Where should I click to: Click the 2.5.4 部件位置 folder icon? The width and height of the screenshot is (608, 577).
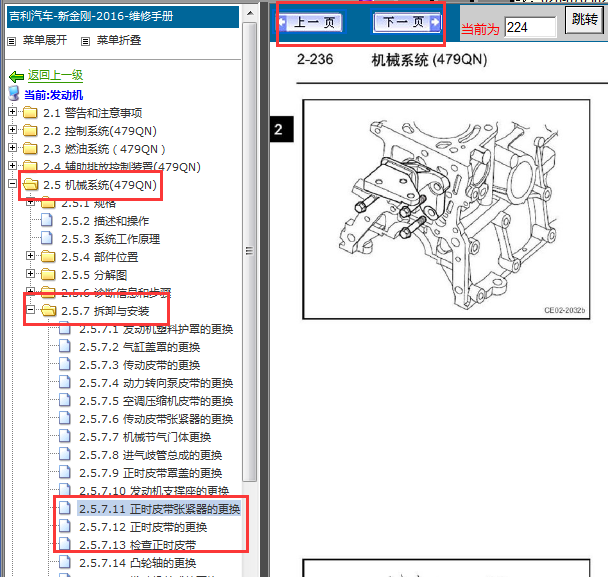pos(48,256)
